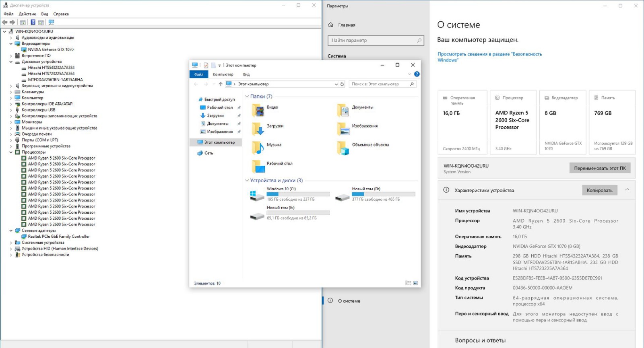Collapse the Характеристики устройства section chevron

pos(627,190)
